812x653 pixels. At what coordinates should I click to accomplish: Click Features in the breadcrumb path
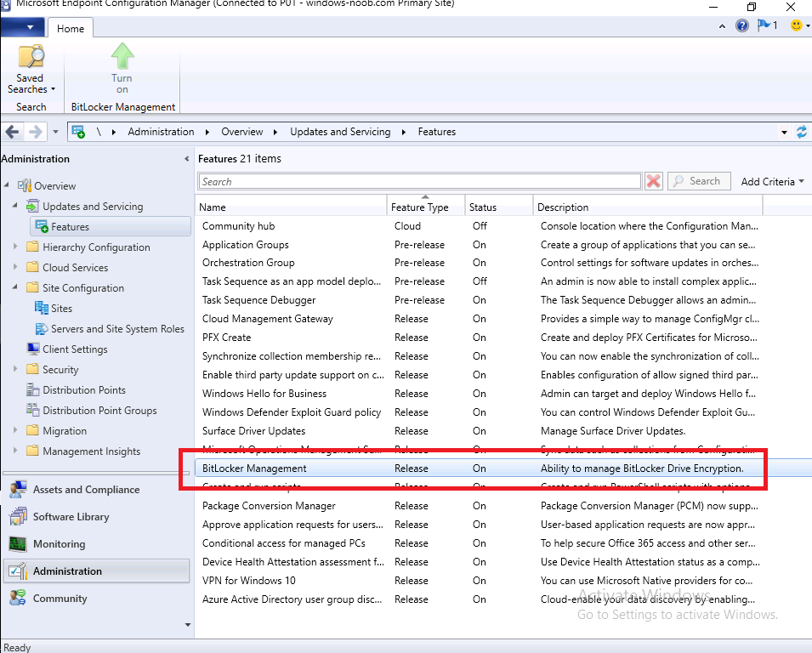click(x=436, y=132)
